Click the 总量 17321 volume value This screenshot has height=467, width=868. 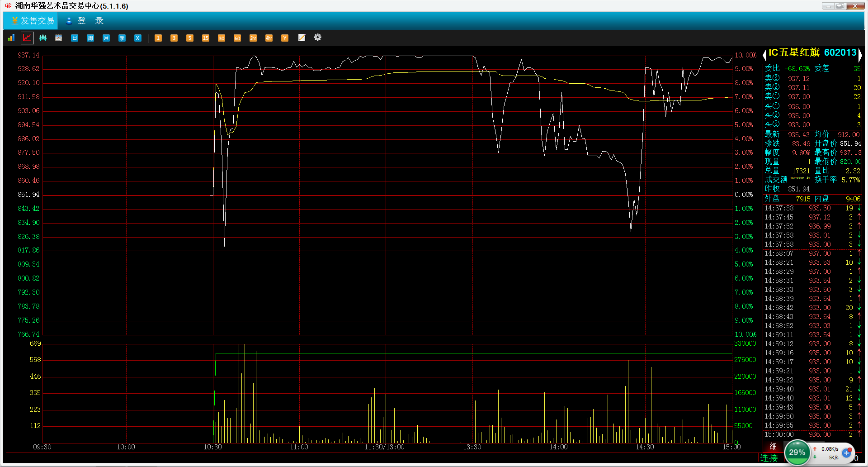click(801, 171)
